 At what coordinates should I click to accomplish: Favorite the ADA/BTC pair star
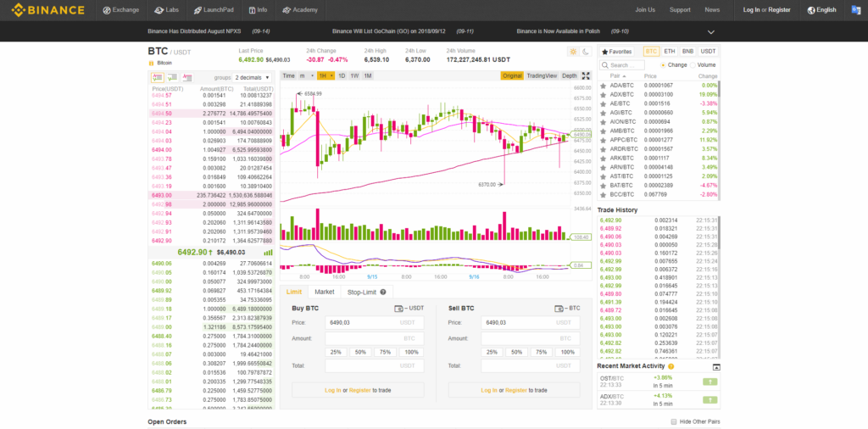[x=603, y=86]
